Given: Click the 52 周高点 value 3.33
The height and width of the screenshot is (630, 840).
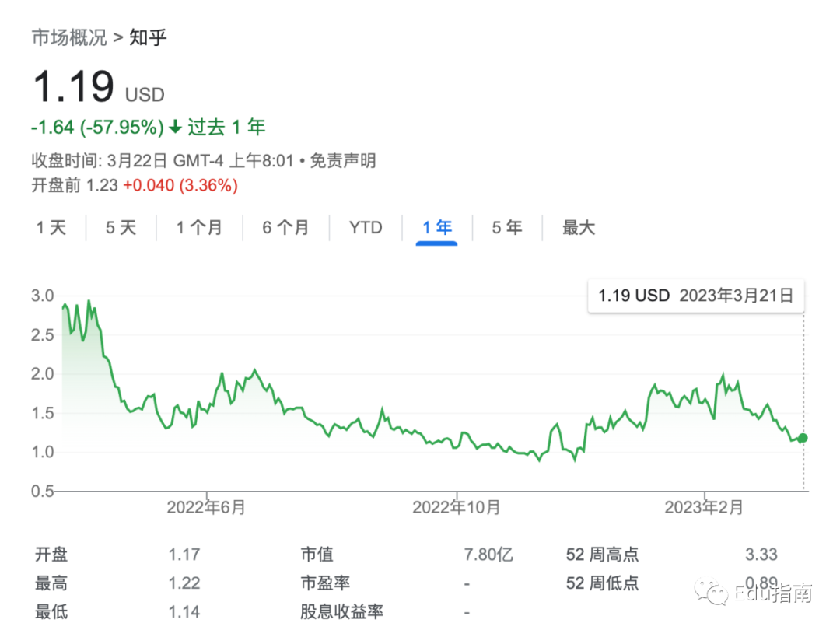Looking at the screenshot, I should 761,555.
